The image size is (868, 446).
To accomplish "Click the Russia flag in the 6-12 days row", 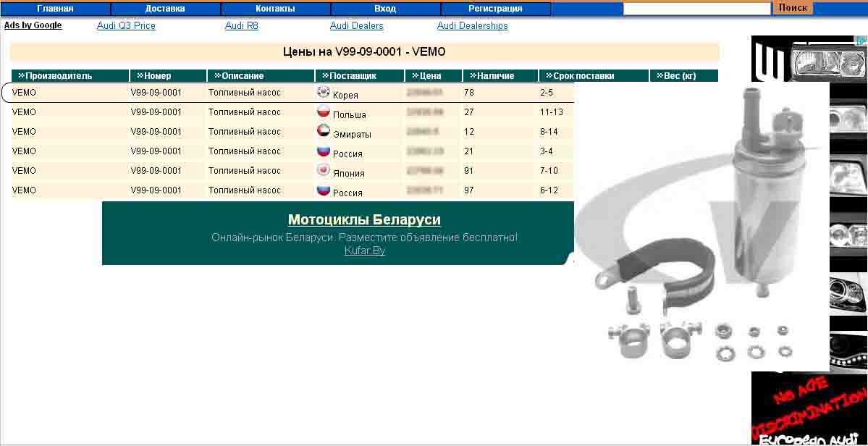I will pyautogui.click(x=324, y=190).
